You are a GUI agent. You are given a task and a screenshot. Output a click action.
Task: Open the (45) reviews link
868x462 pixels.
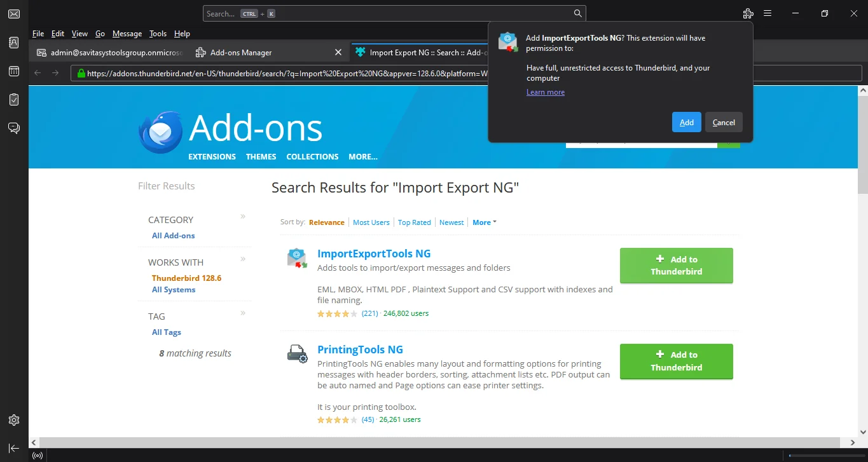(x=368, y=419)
